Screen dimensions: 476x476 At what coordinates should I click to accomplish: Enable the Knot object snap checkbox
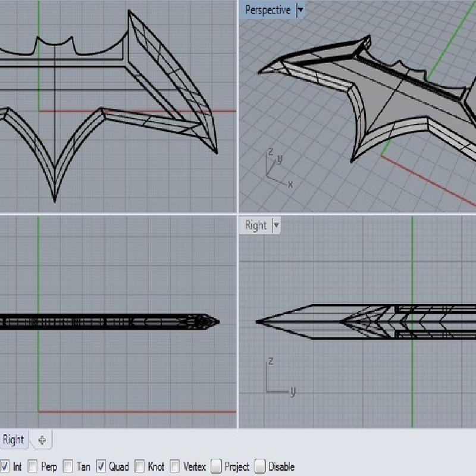click(x=140, y=466)
